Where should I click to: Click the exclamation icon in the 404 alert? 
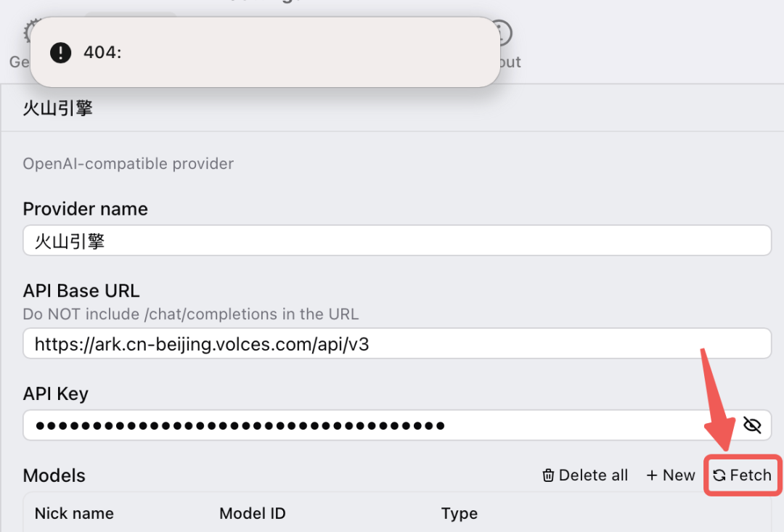click(61, 52)
